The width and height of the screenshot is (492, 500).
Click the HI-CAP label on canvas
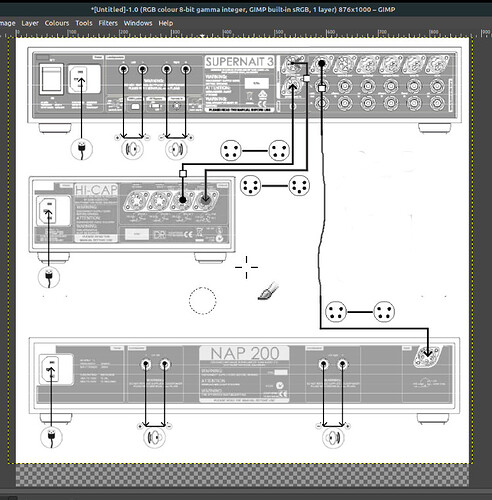96,190
